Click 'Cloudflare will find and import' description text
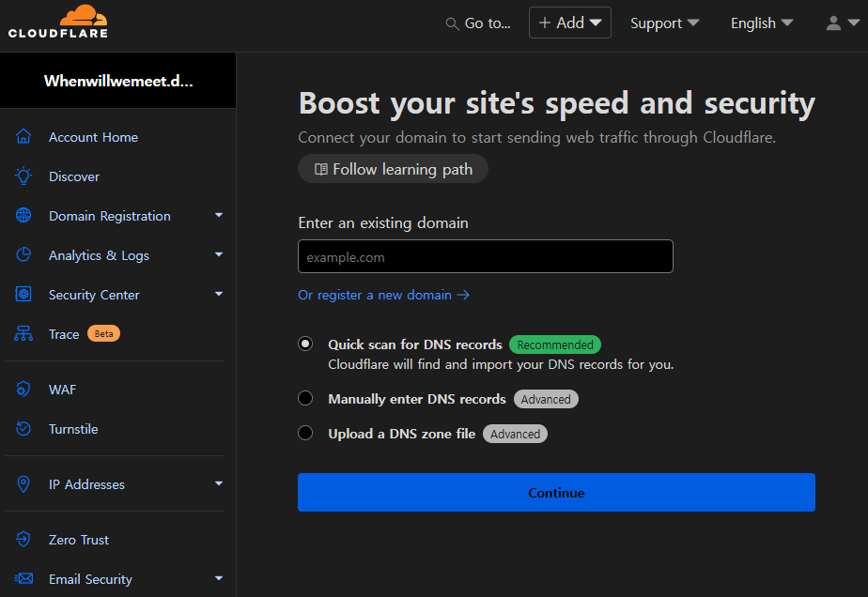The height and width of the screenshot is (597, 868). click(x=501, y=364)
